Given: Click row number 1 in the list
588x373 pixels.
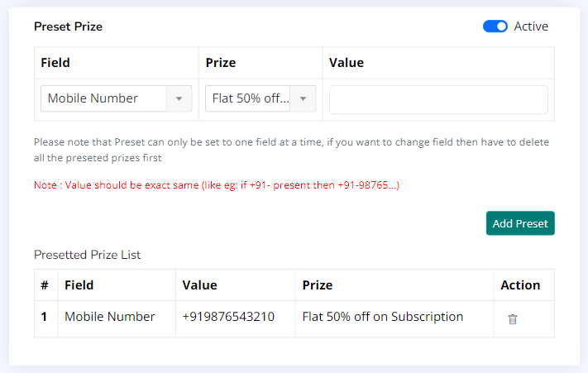Looking at the screenshot, I should point(44,317).
